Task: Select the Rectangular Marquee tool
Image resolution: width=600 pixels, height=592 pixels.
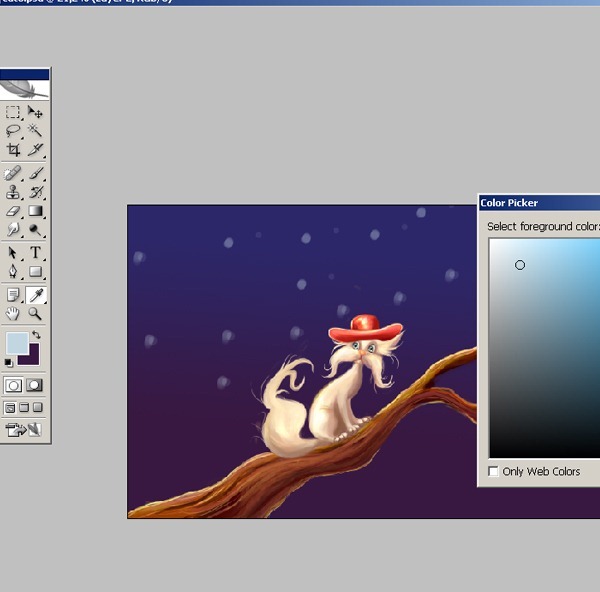Action: (13, 112)
